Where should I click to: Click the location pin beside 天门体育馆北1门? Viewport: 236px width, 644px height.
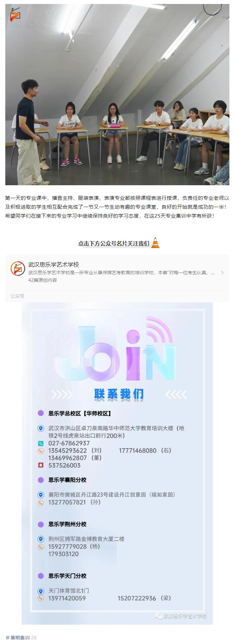click(x=41, y=591)
